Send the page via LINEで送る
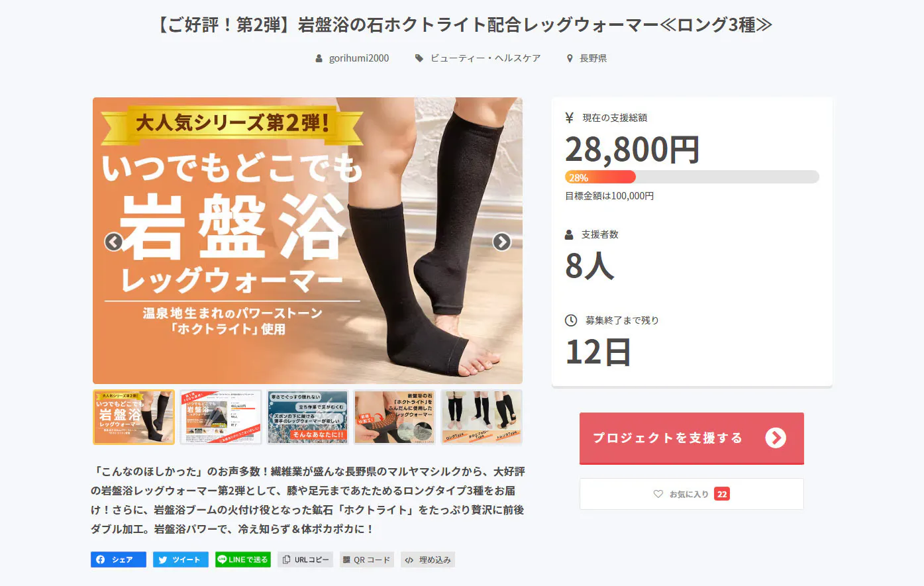This screenshot has height=586, width=924. click(243, 560)
